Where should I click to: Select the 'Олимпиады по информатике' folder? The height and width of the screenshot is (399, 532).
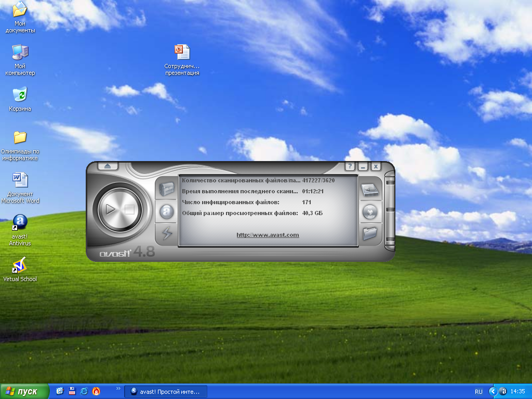pyautogui.click(x=20, y=146)
